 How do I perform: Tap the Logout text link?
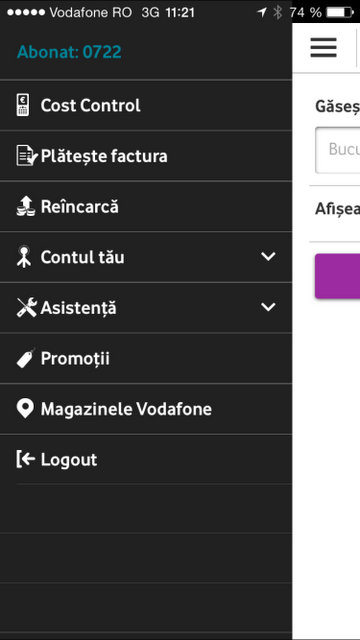click(x=69, y=460)
